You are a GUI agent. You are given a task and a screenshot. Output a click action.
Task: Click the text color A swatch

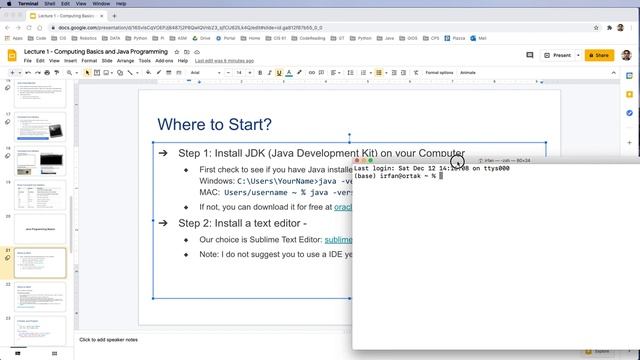(289, 73)
